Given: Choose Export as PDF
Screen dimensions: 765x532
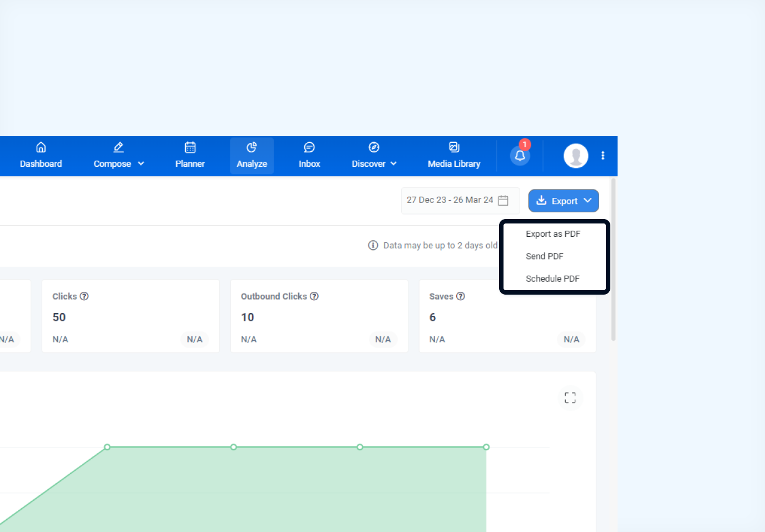Looking at the screenshot, I should [x=553, y=234].
